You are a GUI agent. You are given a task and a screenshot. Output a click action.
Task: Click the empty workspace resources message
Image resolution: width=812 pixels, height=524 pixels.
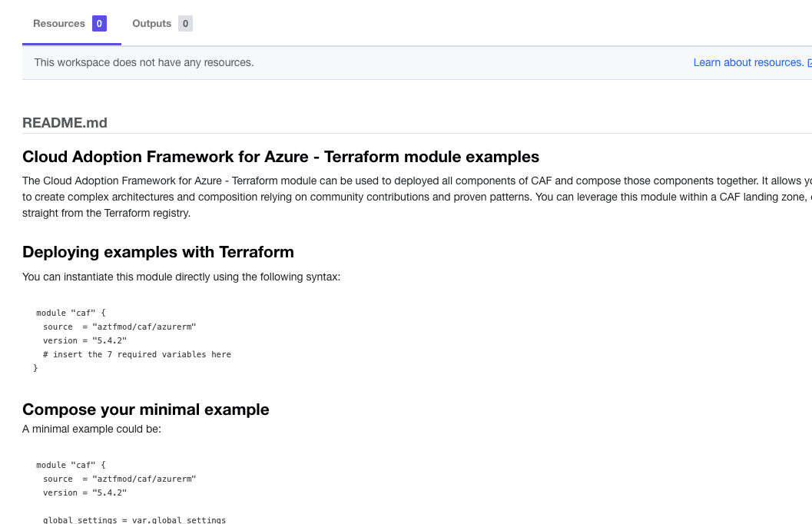click(x=144, y=62)
